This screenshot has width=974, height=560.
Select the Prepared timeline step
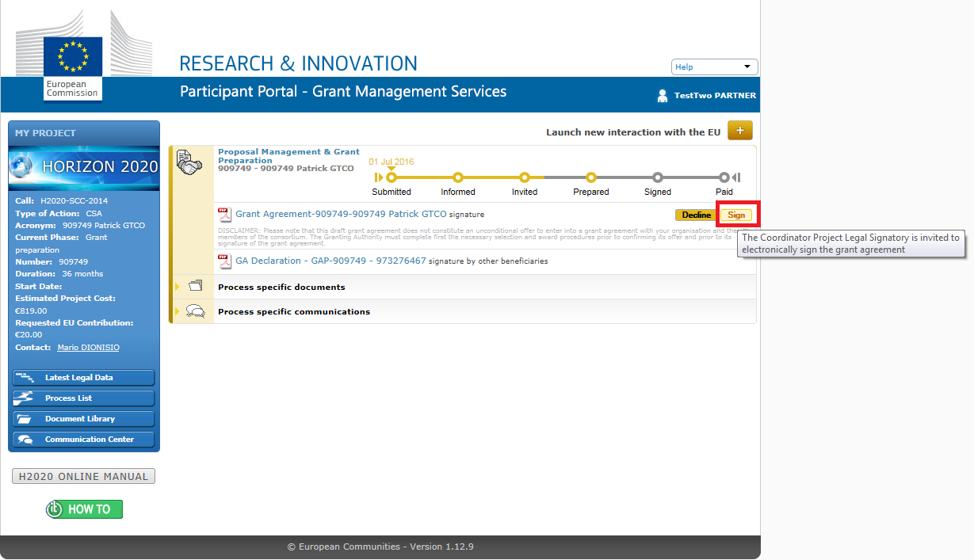coord(591,177)
